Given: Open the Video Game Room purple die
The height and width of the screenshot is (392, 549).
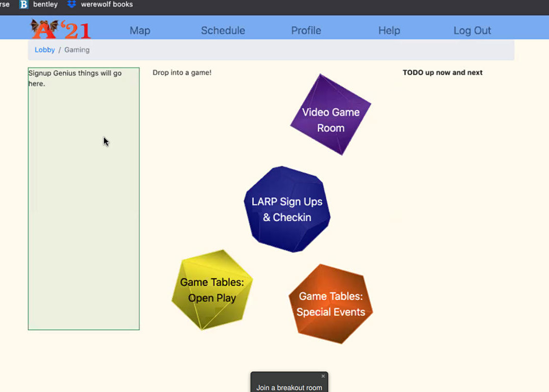Looking at the screenshot, I should tap(330, 115).
